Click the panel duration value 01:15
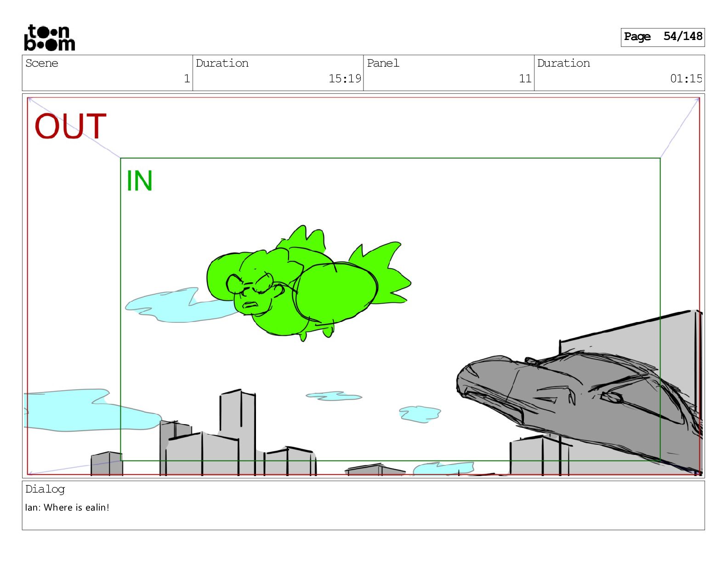Viewport: 728px width, 563px height. [x=686, y=79]
